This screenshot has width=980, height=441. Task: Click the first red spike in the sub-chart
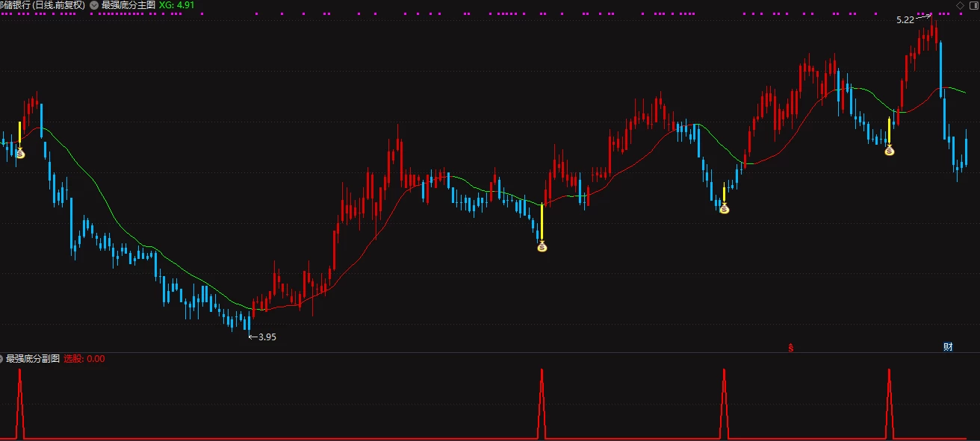click(20, 403)
